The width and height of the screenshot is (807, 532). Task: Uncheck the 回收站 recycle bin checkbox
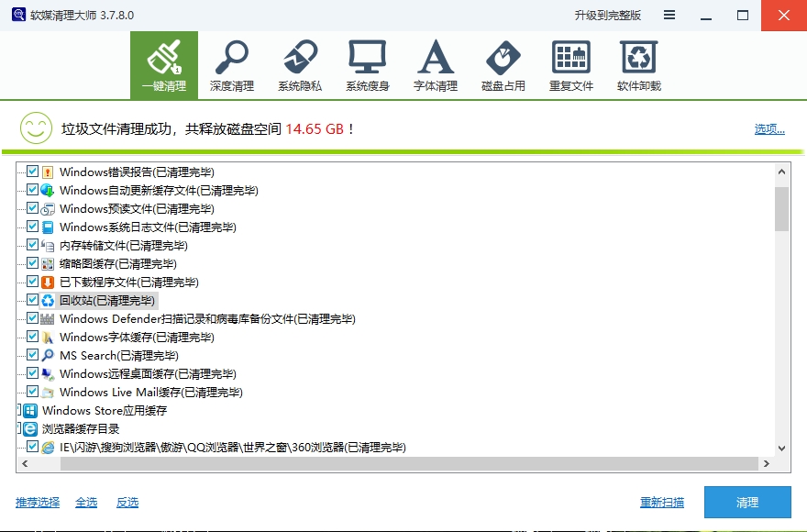33,300
